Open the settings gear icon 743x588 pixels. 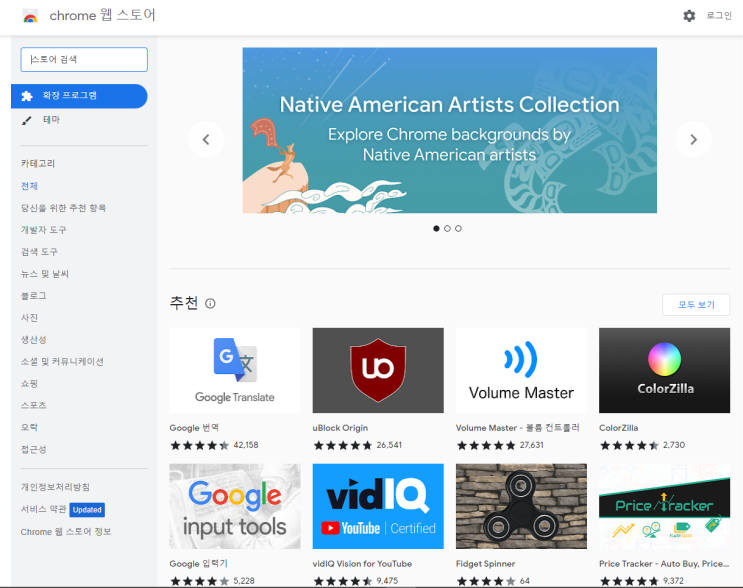pos(689,16)
